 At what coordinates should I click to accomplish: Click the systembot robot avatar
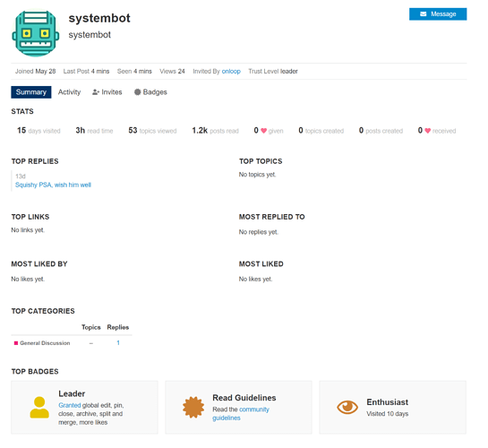click(36, 34)
